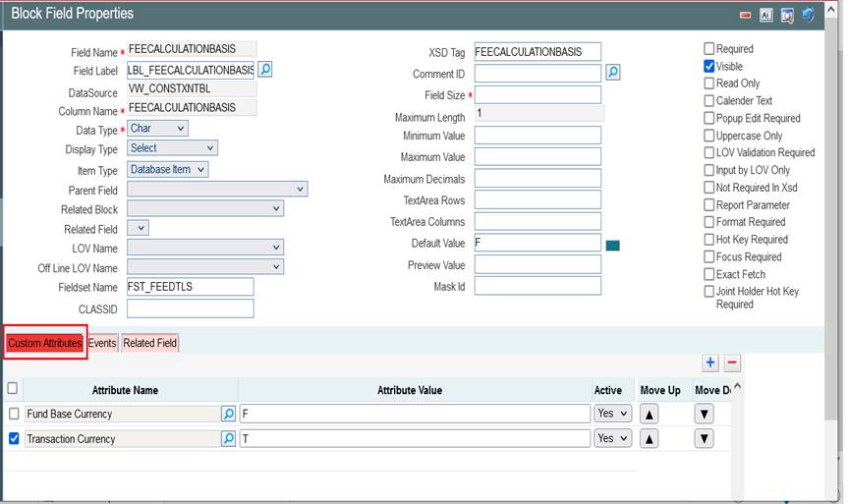Click the XSD Tag input field
This screenshot has width=849, height=504.
[538, 52]
